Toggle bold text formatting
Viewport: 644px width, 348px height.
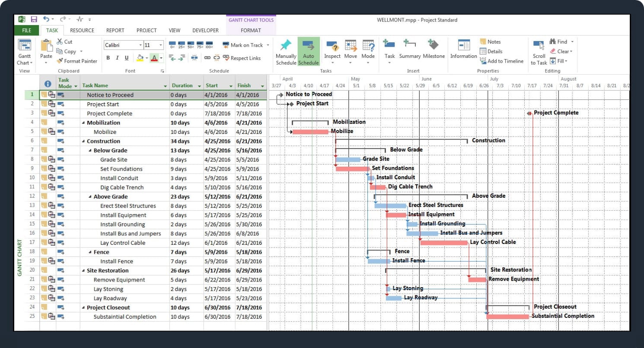tap(108, 58)
